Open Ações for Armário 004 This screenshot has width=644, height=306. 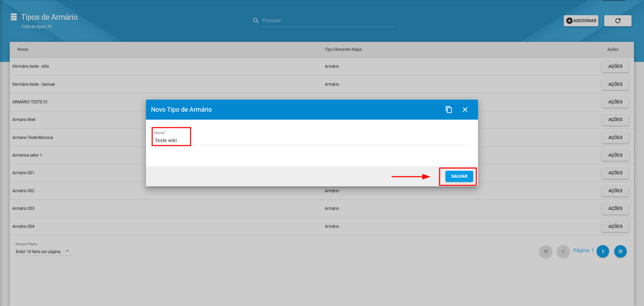(x=615, y=226)
